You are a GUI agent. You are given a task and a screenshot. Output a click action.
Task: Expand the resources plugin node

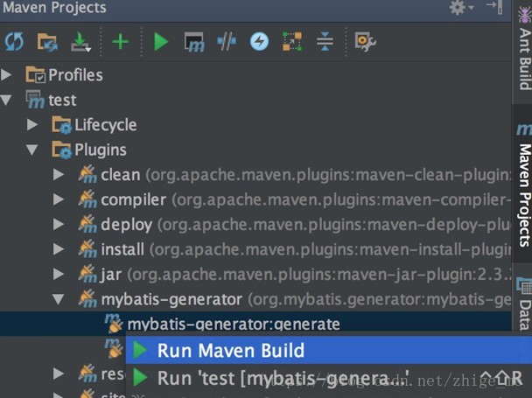coord(59,374)
